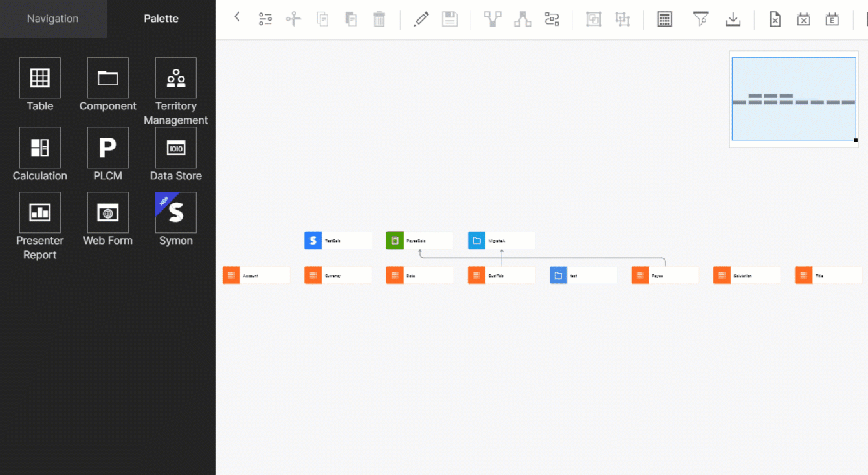Choose the Territory Management palette icon
Viewport: 868px width, 475px height.
coord(175,78)
